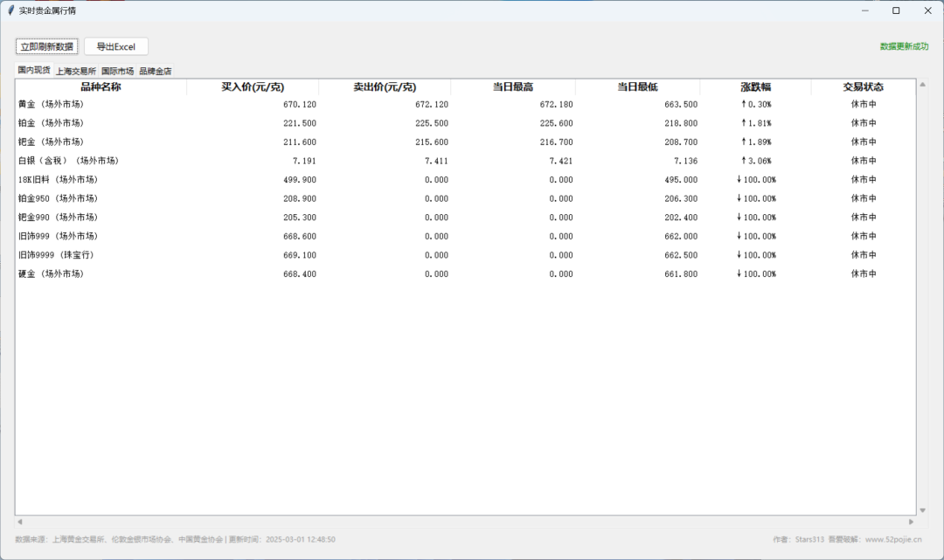Click the 当日最低 column header
Viewport: 944px width, 560px height.
tap(637, 87)
